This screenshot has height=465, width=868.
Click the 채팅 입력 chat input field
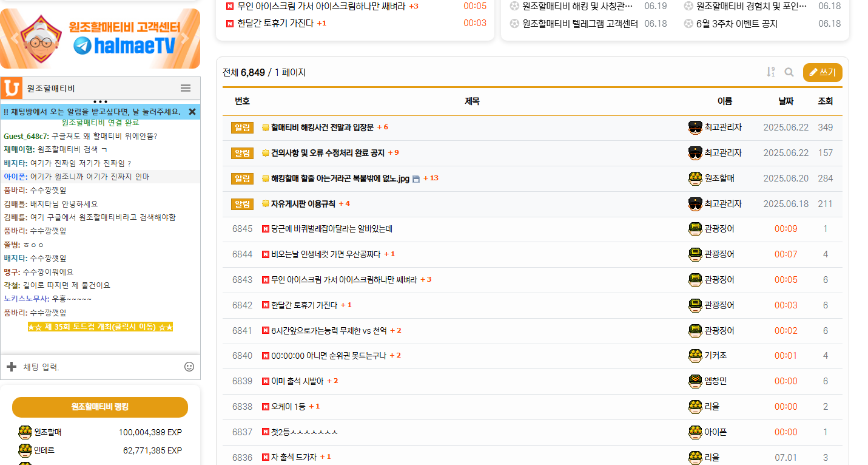click(x=100, y=367)
